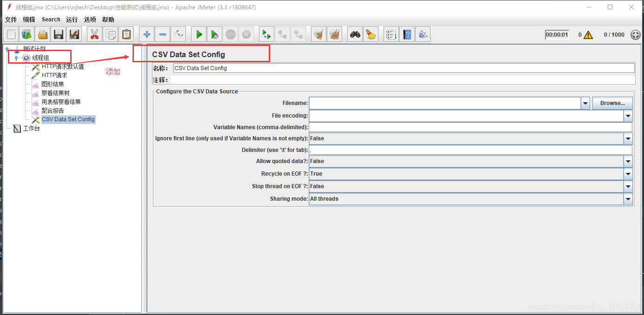Collapse the 线程组 tree node toggle
This screenshot has height=315, width=644.
pyautogui.click(x=16, y=58)
